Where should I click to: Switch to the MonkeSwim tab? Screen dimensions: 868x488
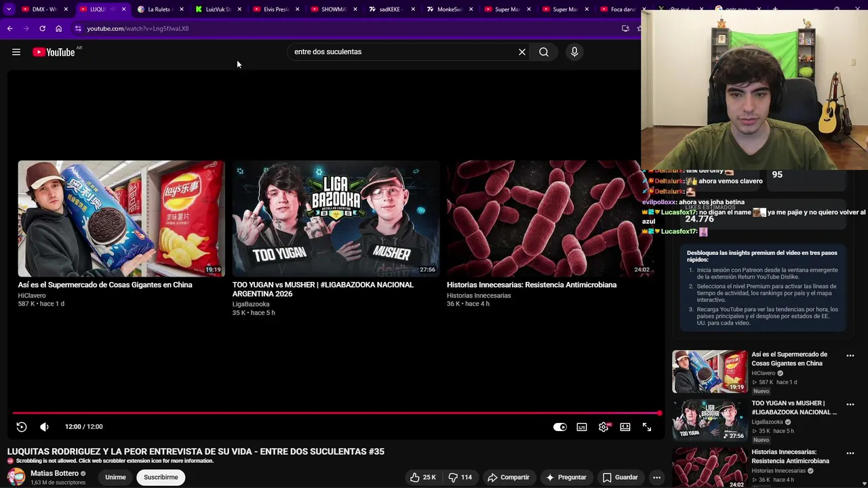click(449, 9)
